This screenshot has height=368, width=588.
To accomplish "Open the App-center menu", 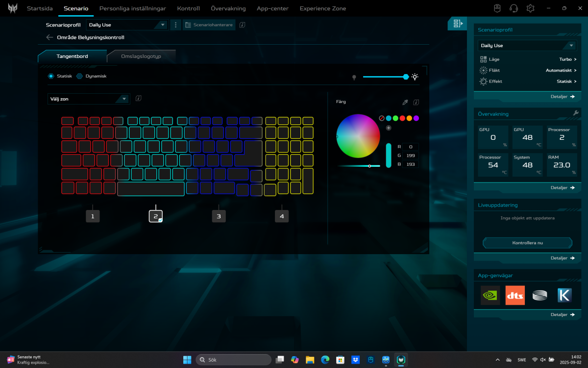I will [272, 8].
